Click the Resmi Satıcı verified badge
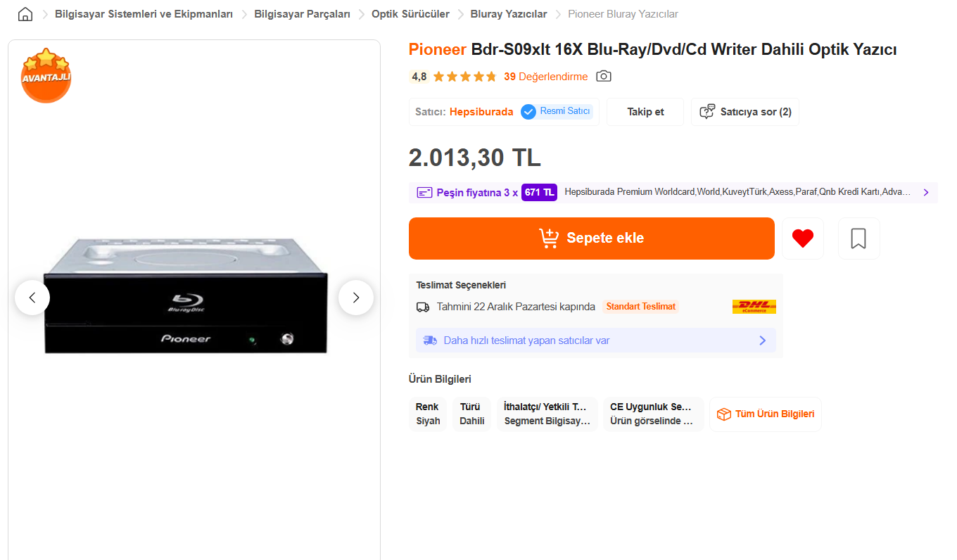Screen dimensions: 957x560 557,112
